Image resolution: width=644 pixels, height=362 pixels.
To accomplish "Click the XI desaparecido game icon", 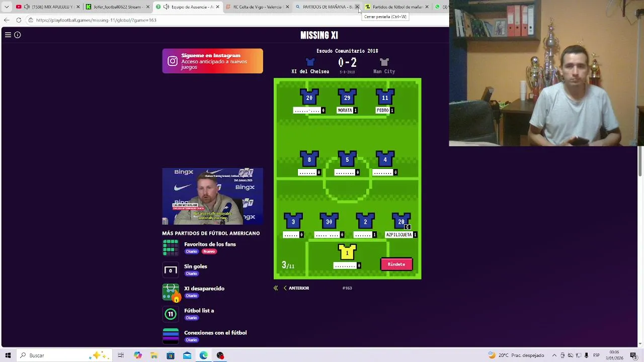I will tap(171, 292).
